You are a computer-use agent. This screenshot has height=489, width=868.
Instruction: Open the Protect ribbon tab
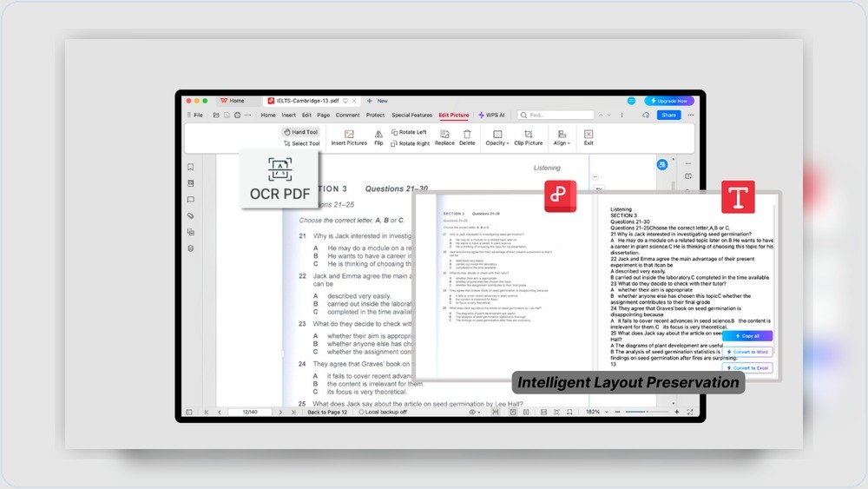(x=375, y=116)
